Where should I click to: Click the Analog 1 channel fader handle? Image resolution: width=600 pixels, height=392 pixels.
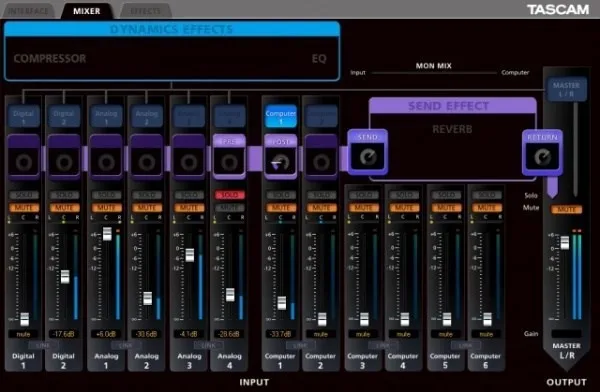(x=107, y=234)
